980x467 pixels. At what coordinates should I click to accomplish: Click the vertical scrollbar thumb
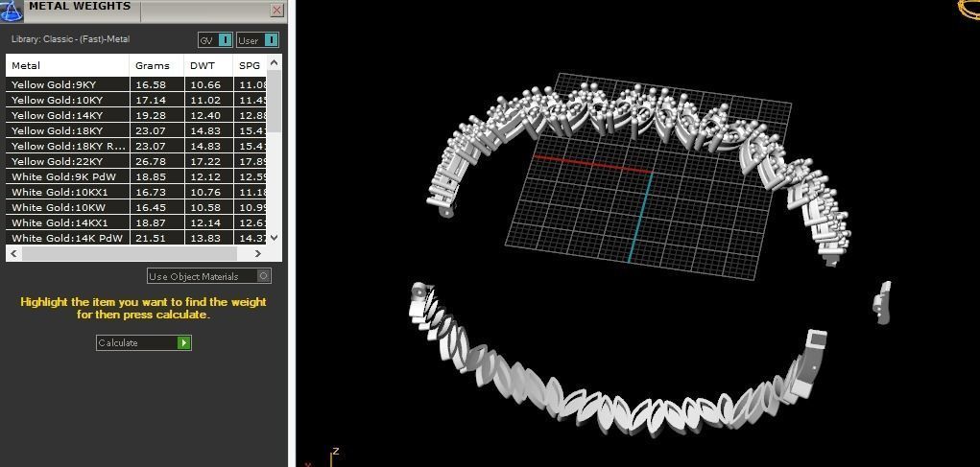275,101
